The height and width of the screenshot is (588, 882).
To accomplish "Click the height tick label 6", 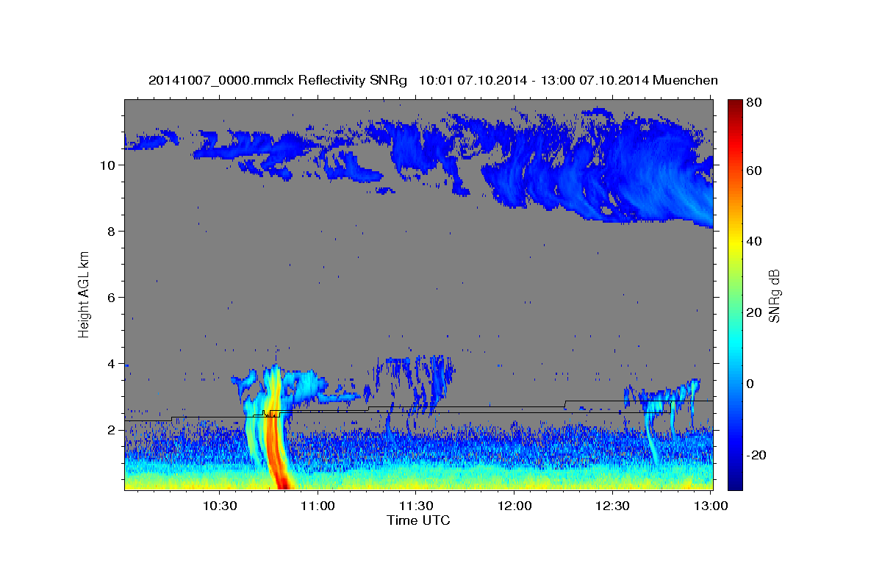I will (110, 298).
